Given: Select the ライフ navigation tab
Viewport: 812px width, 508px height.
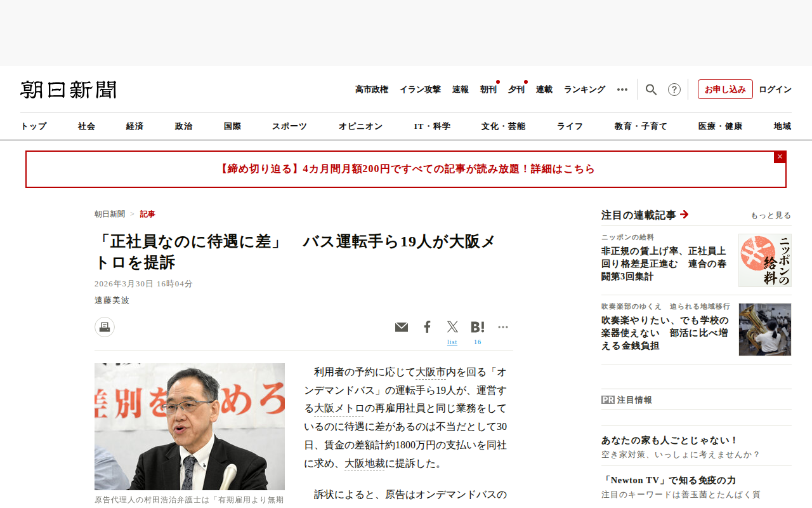Looking at the screenshot, I should [570, 126].
